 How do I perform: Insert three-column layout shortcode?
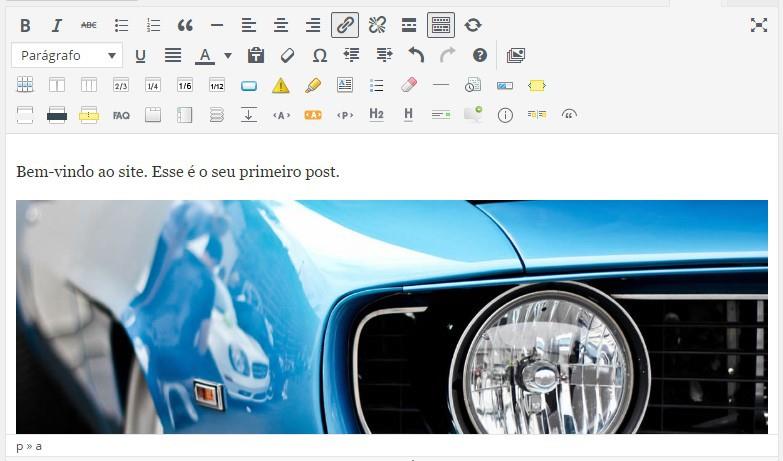click(x=89, y=85)
